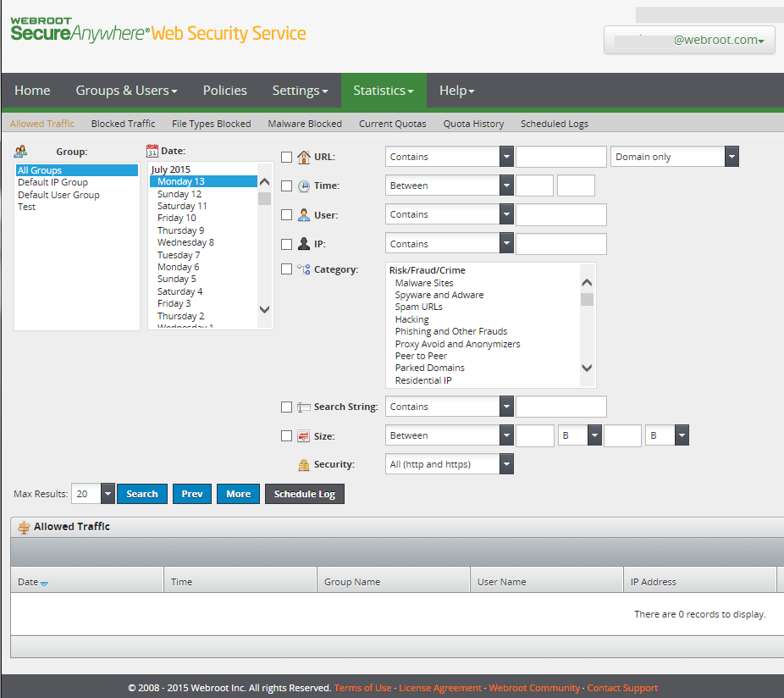
Task: Open the Terms of Use link
Action: pos(362,688)
